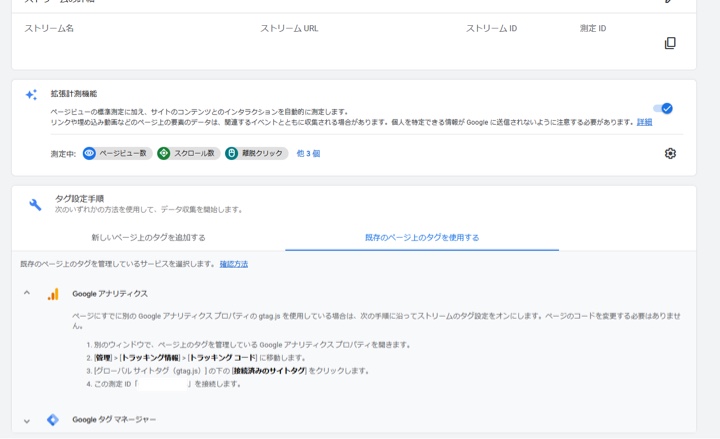Viewport: 720px width, 439px height.
Task: Click the wrench icon beside タグ設定手順
Action: 35,204
